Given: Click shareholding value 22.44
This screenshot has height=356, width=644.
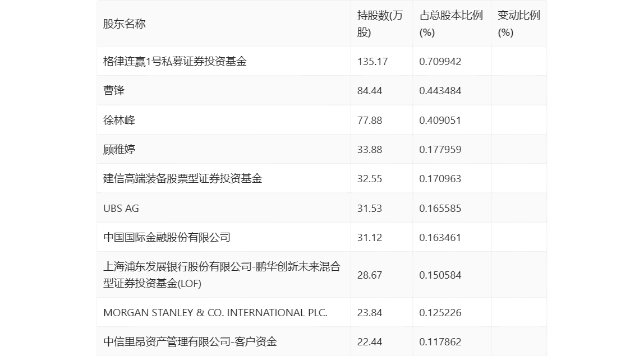Looking at the screenshot, I should (x=370, y=342).
